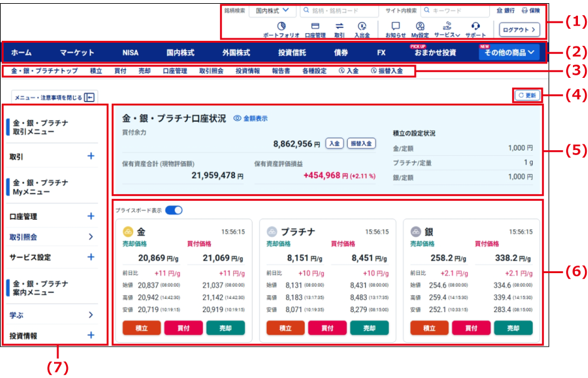Expand the その他の商品 menu
Screen dimensions: 588x378
tap(509, 53)
